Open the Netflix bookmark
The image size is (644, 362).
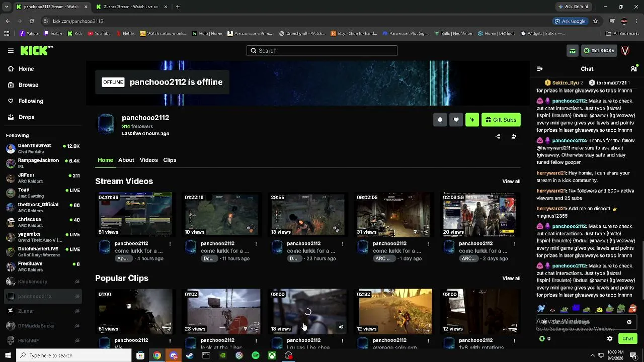(125, 34)
